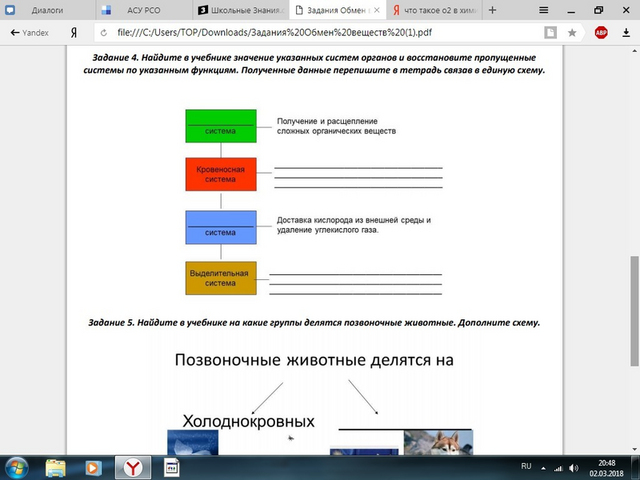
Task: Open the Yandex Browser hamburger menu
Action: [x=543, y=10]
